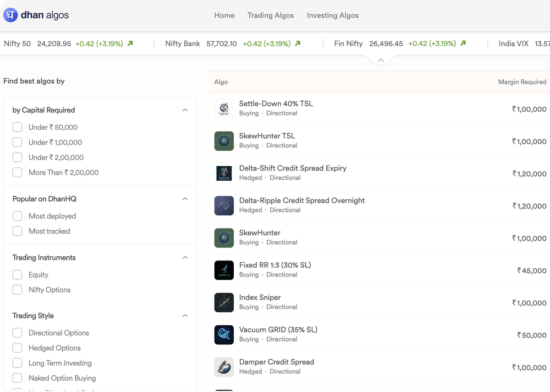Image resolution: width=550 pixels, height=392 pixels.
Task: Open the Settle-Down 40% TSL algo icon
Action: [224, 109]
